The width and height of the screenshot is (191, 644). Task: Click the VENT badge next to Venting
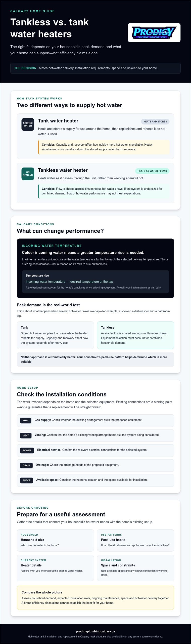pyautogui.click(x=26, y=435)
